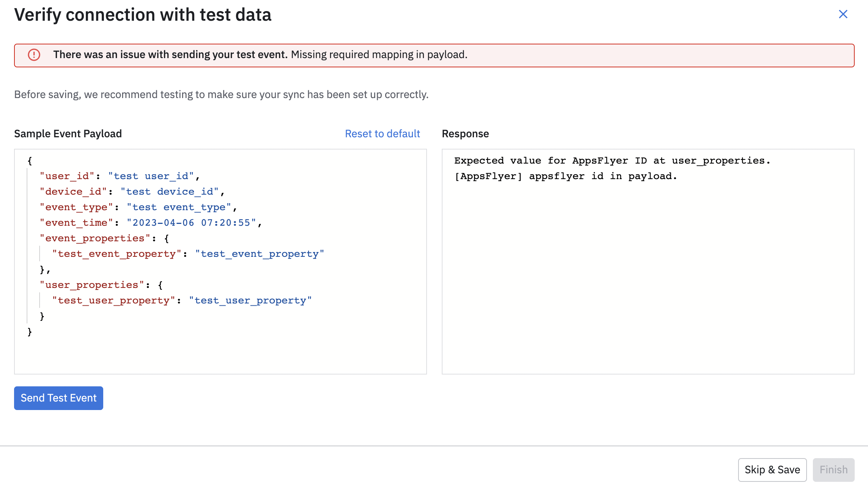Click the event_time timestamp value
The width and height of the screenshot is (868, 487).
point(191,223)
